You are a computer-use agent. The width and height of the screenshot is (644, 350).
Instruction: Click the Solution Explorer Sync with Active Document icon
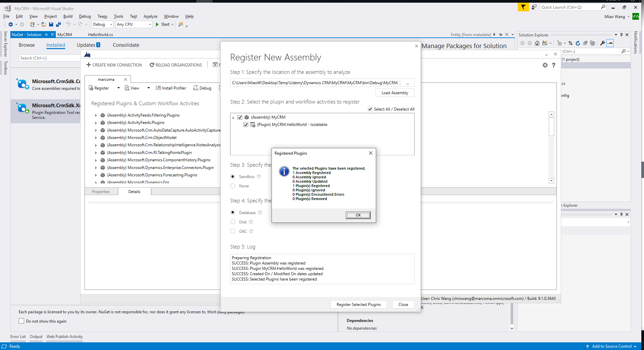click(571, 43)
